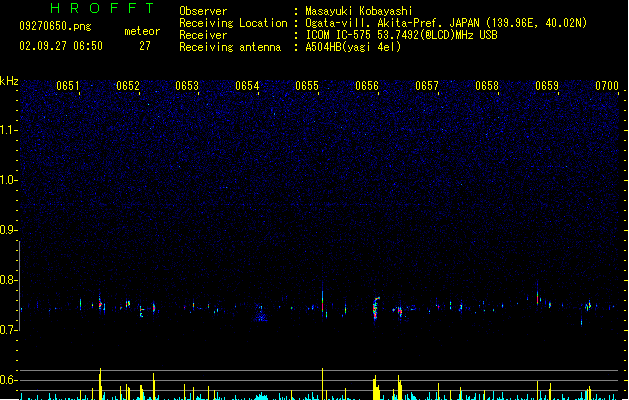629x400 pixels.
Task: Click time marker 0651
Action: tap(68, 86)
